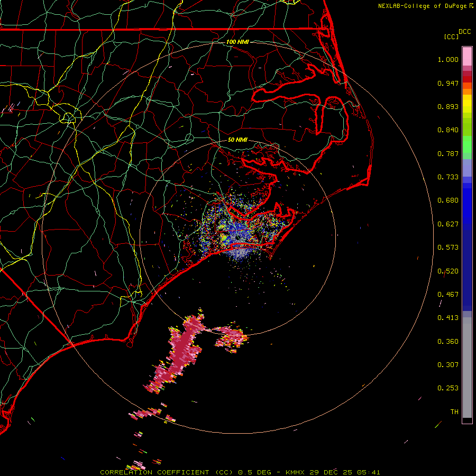Click the 0.947 value on the color scale

click(x=448, y=83)
